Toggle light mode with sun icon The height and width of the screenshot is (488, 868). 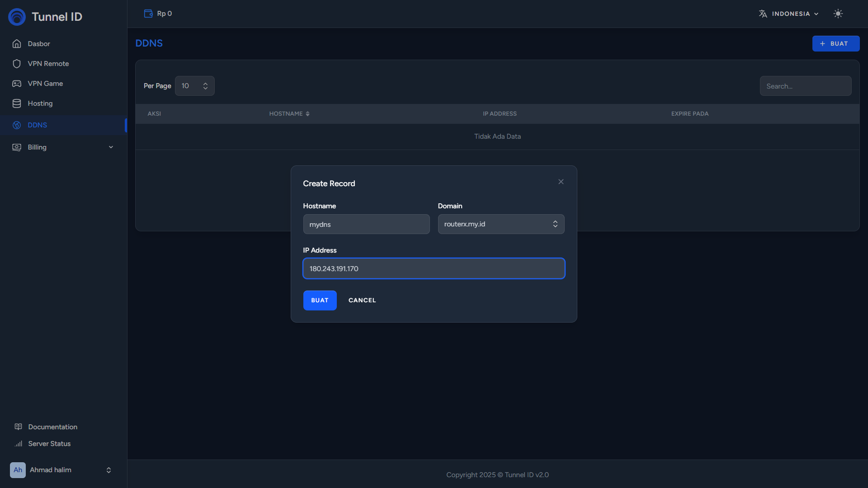[838, 14]
